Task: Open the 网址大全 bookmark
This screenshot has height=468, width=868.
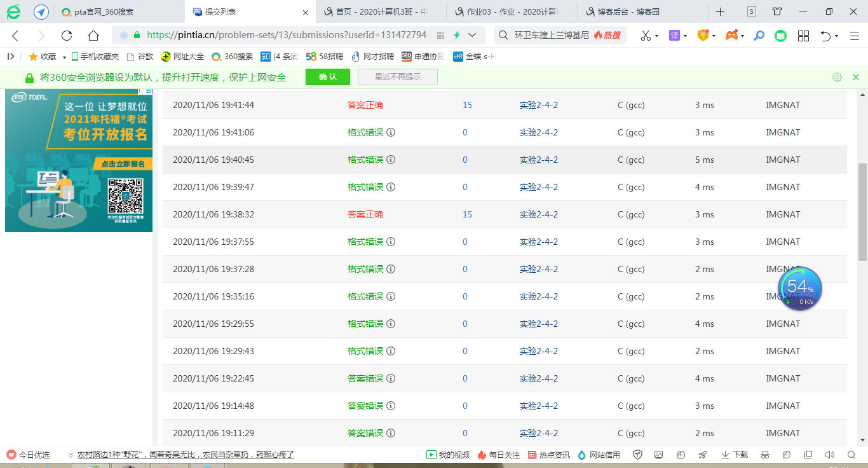Action: click(182, 57)
